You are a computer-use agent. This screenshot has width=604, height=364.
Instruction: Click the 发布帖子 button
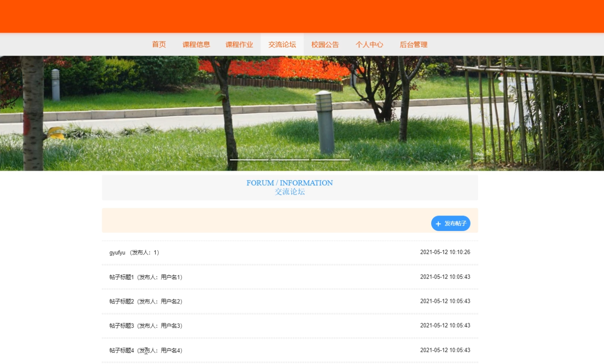point(450,223)
